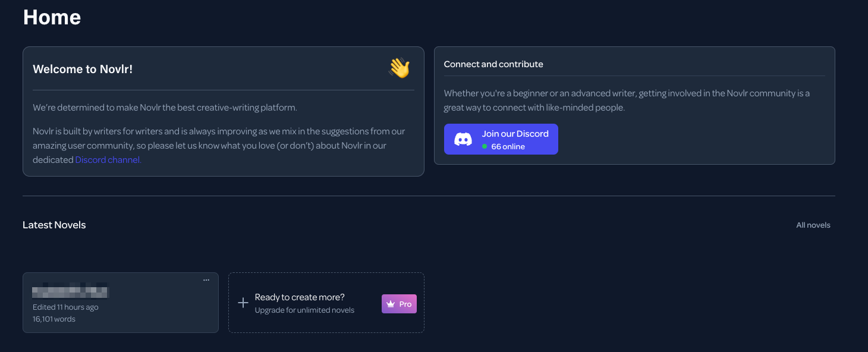Click 'All novels' to view every novel
The image size is (868, 352).
(x=813, y=225)
